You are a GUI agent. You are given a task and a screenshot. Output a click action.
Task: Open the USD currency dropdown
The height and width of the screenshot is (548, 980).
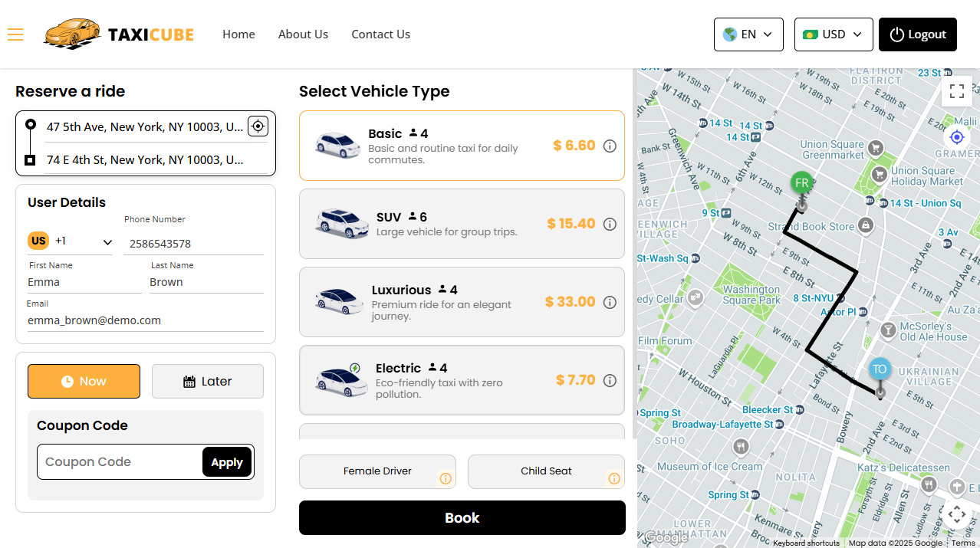833,34
